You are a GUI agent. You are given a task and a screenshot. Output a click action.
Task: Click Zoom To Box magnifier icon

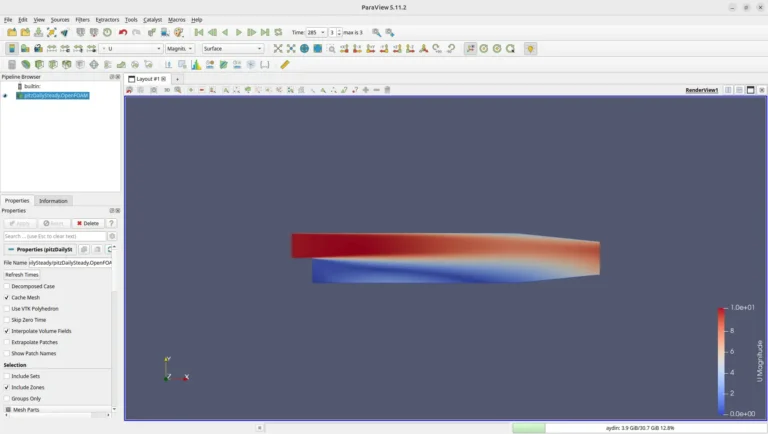[x=331, y=48]
